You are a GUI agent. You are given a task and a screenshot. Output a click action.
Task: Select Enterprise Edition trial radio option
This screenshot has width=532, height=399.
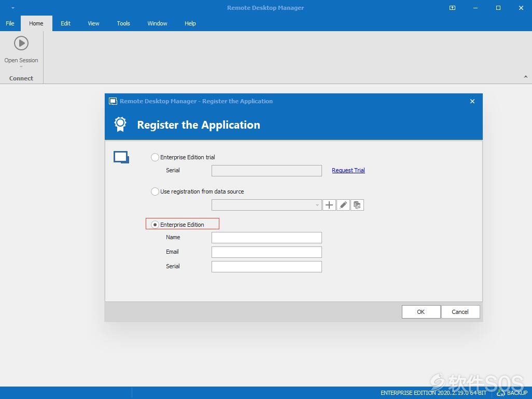coord(155,157)
